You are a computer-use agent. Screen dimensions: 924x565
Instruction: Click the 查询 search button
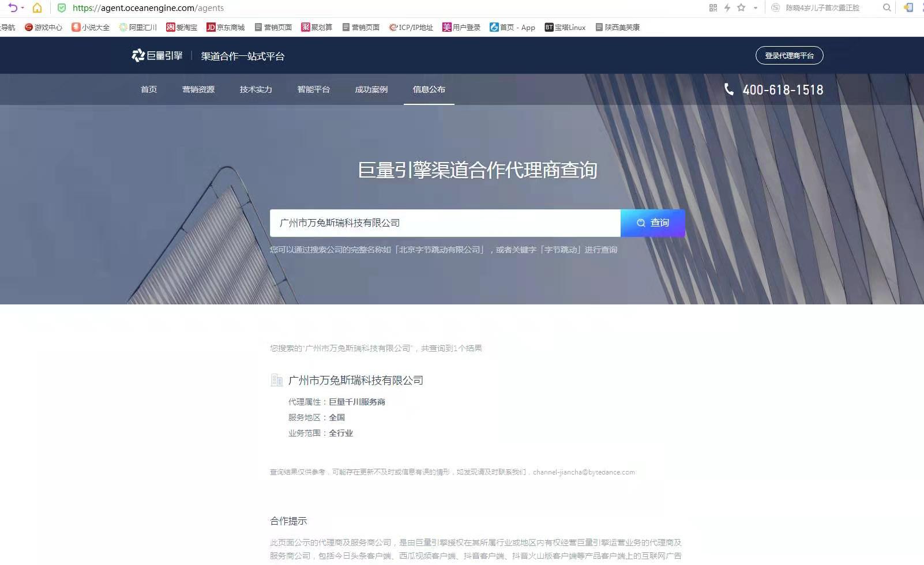click(653, 223)
